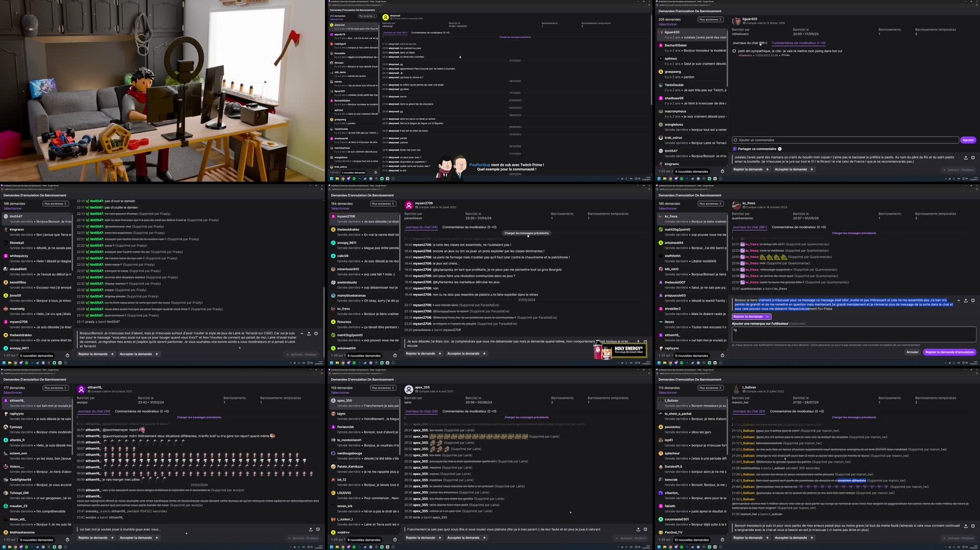Select mat42bg2point0 request in kc_frexs window list
The height and width of the screenshot is (550, 980).
[x=691, y=232]
